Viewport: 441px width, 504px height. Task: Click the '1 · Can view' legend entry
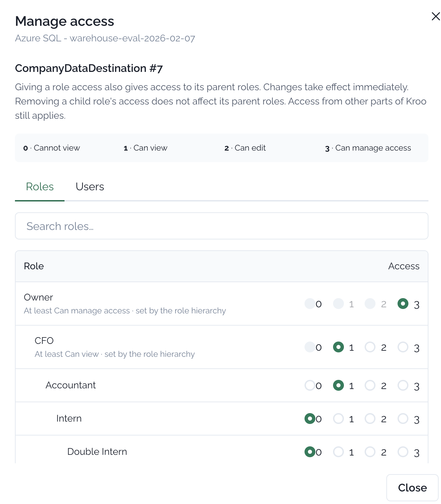[x=145, y=148]
